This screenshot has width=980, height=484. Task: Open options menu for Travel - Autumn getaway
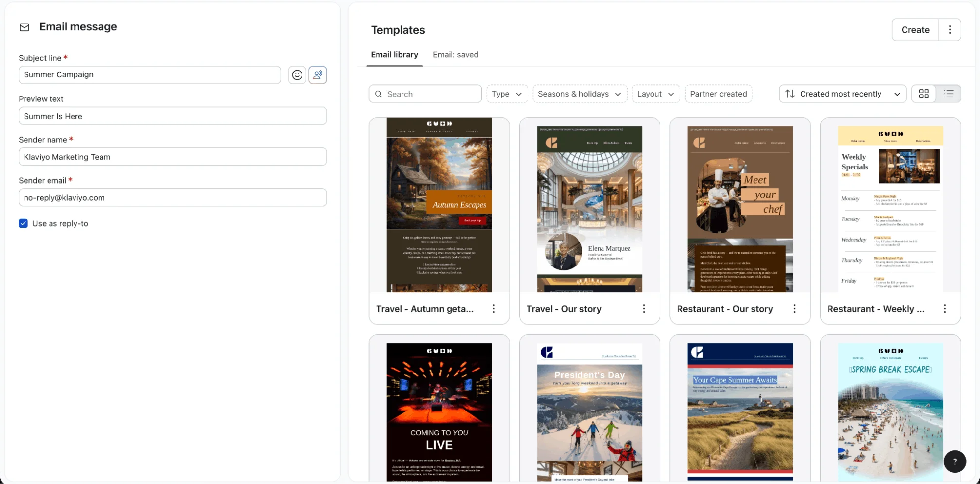494,309
